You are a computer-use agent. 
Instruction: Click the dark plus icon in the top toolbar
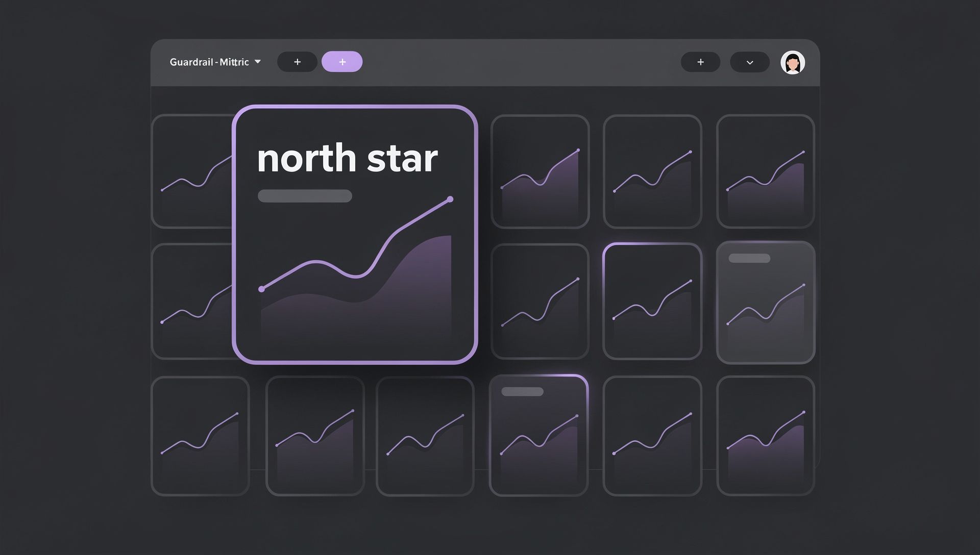pyautogui.click(x=297, y=62)
